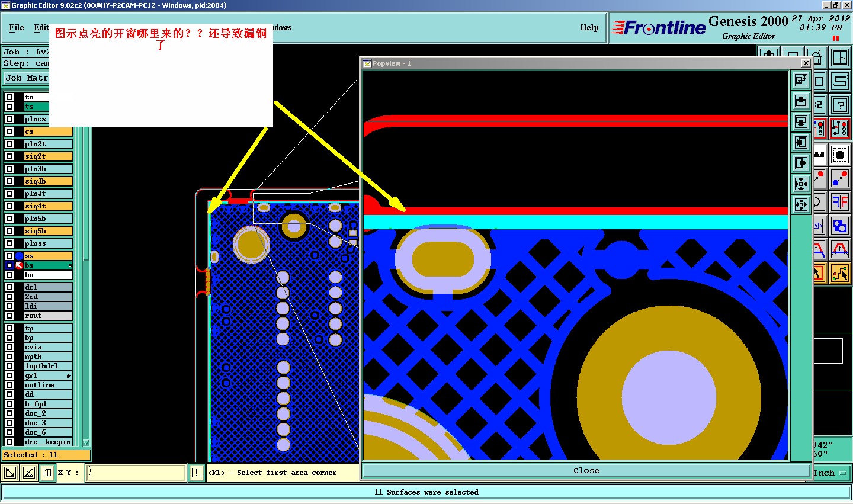The width and height of the screenshot is (853, 504).
Task: Click the blue overlapping shapes icon
Action: [840, 226]
